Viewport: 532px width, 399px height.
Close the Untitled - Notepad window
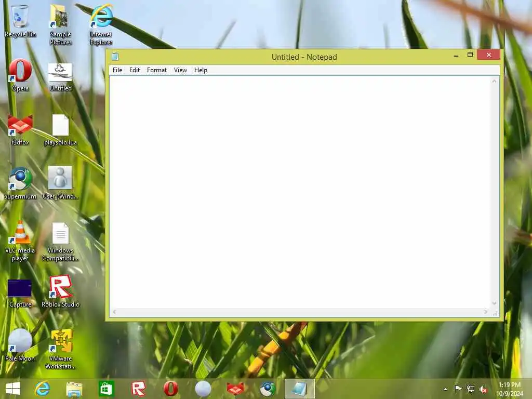pyautogui.click(x=488, y=55)
